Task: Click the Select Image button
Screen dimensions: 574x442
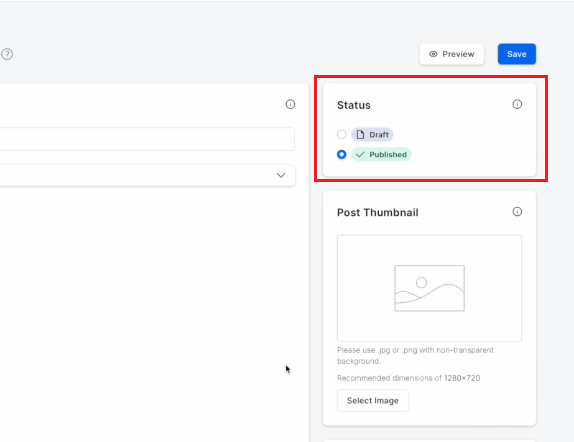Action: [x=373, y=401]
